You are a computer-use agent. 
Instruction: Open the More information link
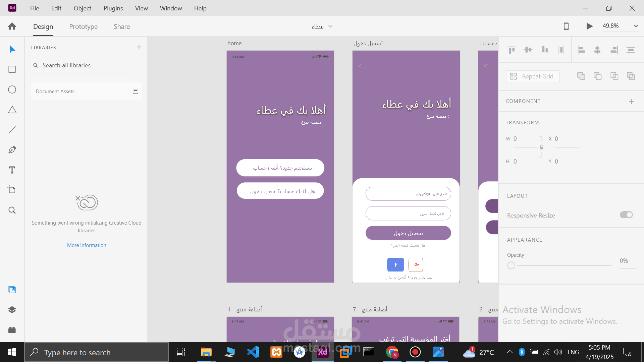pyautogui.click(x=87, y=245)
